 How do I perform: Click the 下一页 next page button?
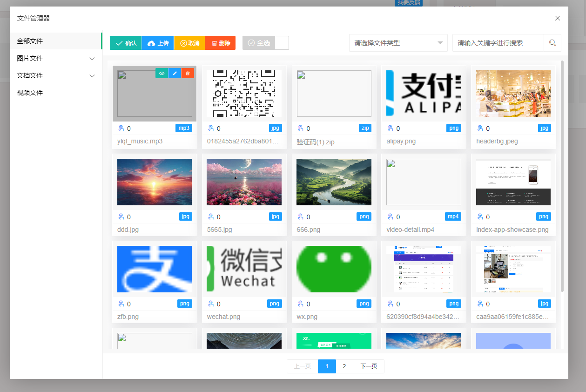369,366
